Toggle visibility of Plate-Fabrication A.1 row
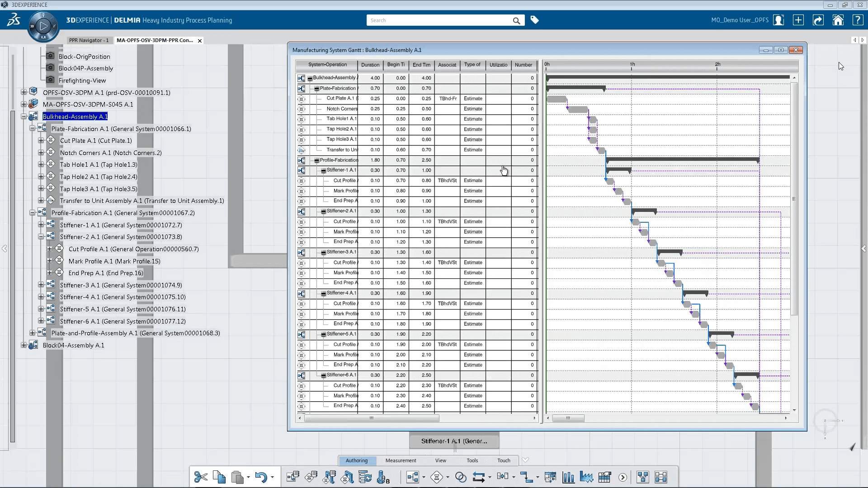This screenshot has height=488, width=868. [x=316, y=88]
